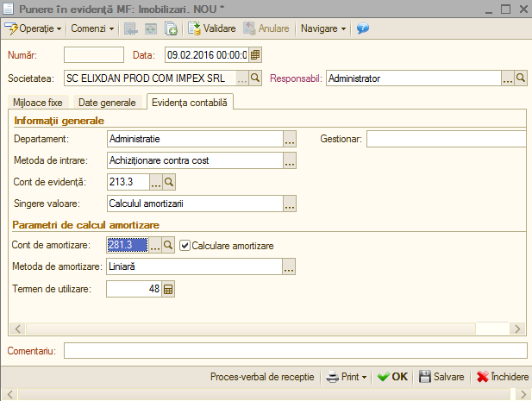Click the panel's horizontal scrollbar right arrow
Viewport: 532px width, 401px height.
point(517,329)
